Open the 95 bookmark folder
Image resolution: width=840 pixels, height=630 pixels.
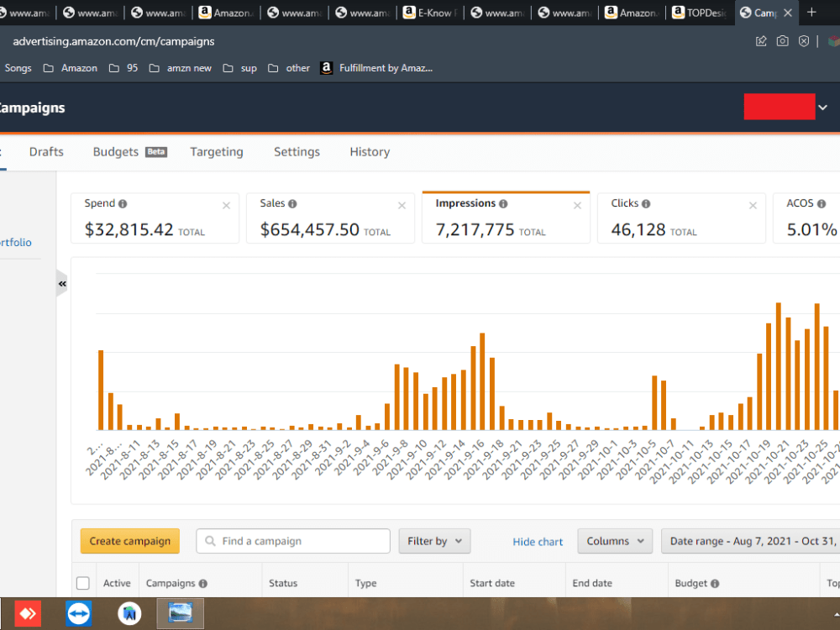point(123,68)
